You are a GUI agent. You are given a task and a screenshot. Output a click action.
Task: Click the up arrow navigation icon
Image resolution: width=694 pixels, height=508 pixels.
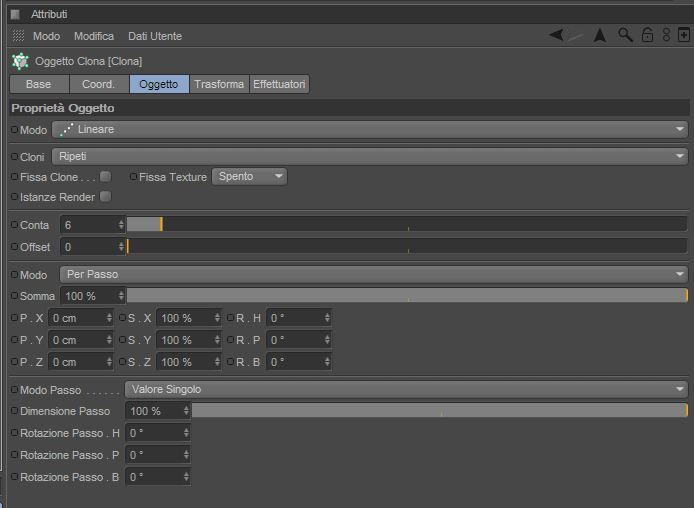pos(600,35)
